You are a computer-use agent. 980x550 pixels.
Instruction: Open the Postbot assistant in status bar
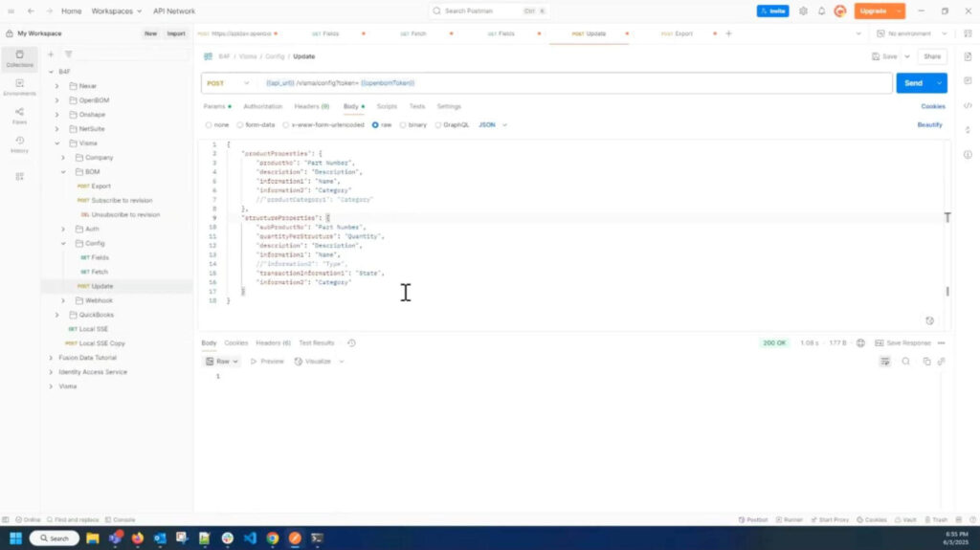(753, 520)
